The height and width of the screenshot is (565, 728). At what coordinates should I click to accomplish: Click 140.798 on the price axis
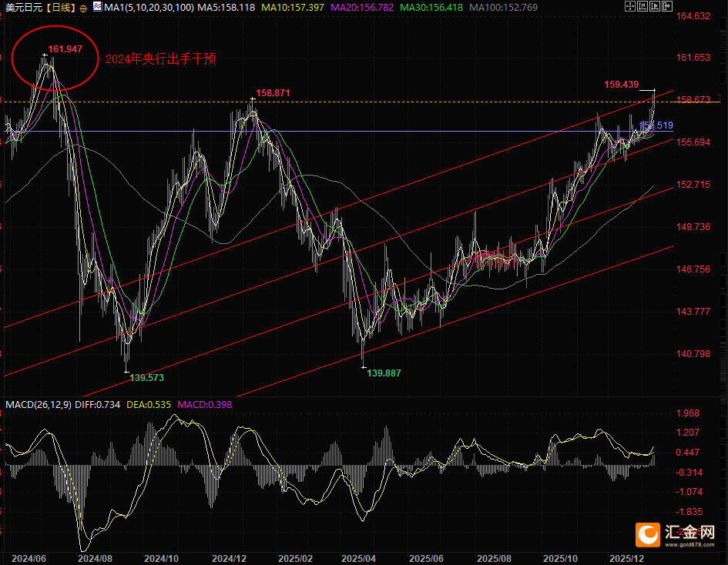[693, 354]
